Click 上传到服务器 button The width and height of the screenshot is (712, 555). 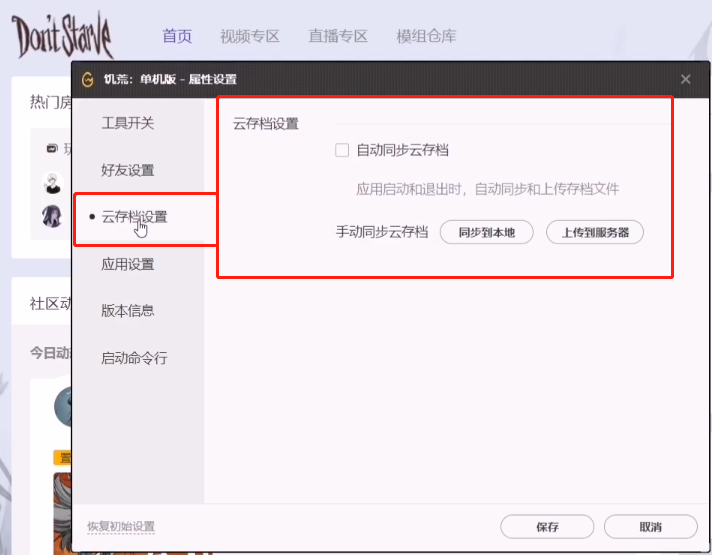(x=595, y=233)
